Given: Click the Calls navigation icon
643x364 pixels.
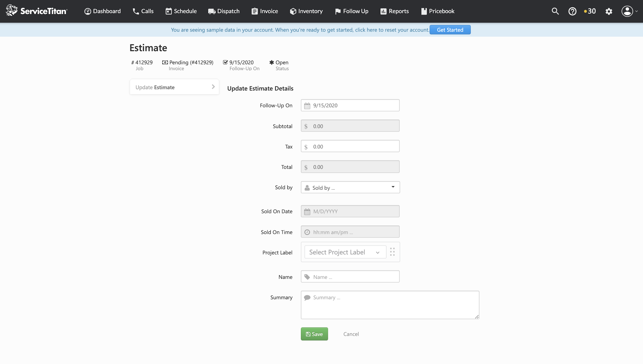Looking at the screenshot, I should [135, 11].
